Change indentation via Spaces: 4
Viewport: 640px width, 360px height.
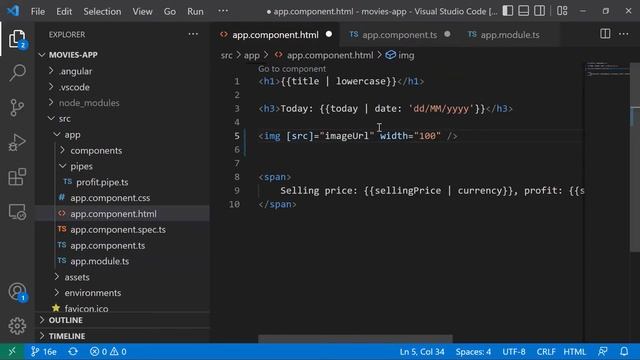(473, 351)
